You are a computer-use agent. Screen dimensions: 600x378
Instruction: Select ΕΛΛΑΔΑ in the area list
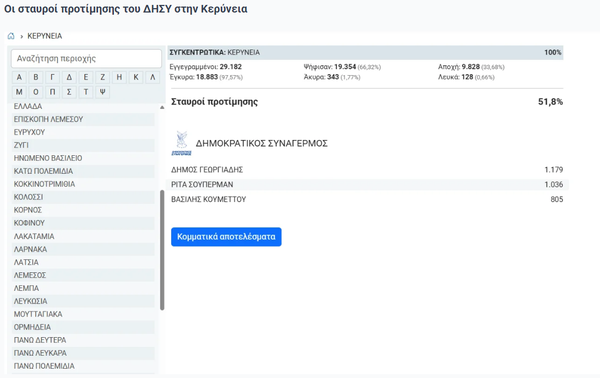pos(83,106)
